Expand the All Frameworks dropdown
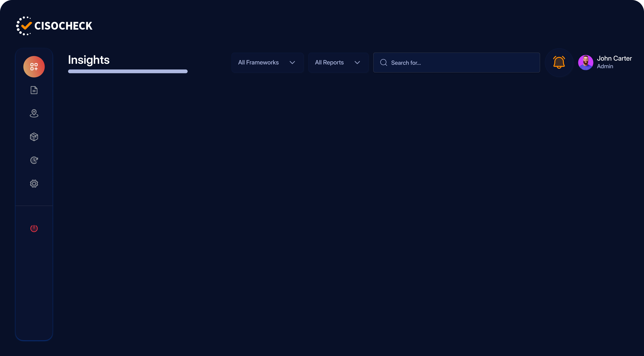This screenshot has width=644, height=356. (258, 63)
